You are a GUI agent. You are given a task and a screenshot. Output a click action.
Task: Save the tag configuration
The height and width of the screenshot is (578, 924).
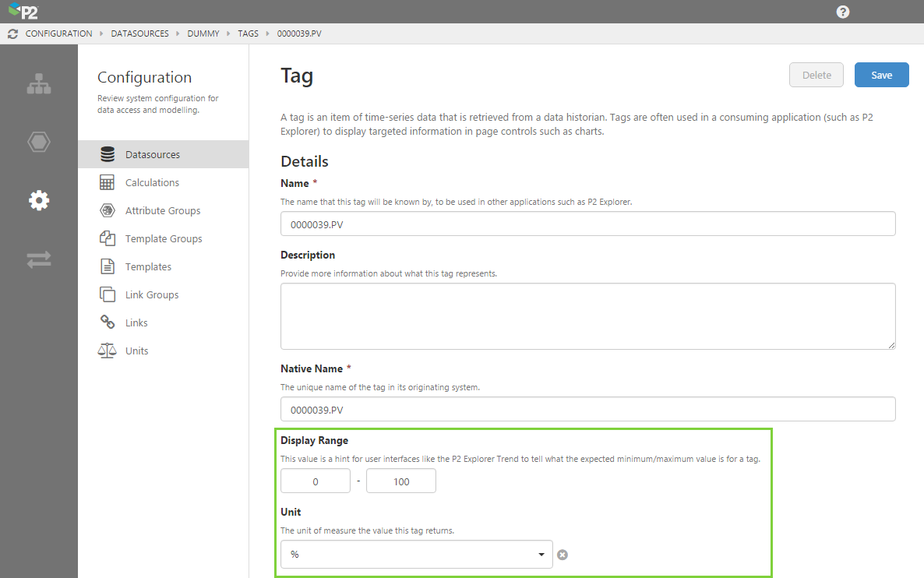(x=881, y=75)
